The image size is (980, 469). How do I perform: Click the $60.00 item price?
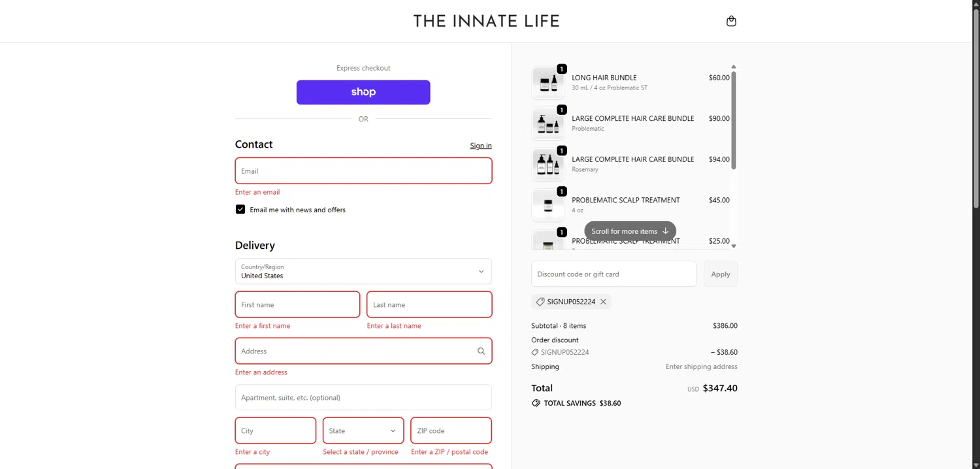coord(719,78)
